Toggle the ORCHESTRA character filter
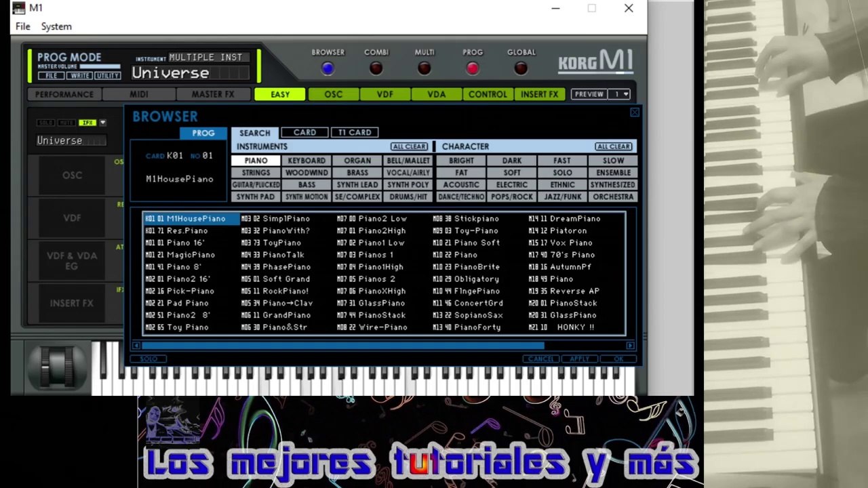Image resolution: width=868 pixels, height=488 pixels. point(613,197)
